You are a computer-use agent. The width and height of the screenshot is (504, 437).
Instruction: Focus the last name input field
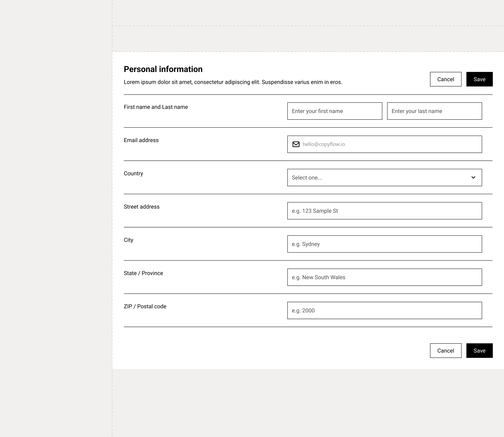435,111
